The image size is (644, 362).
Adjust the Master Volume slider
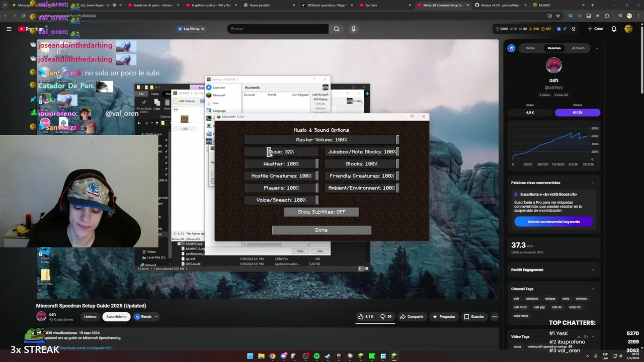(321, 140)
